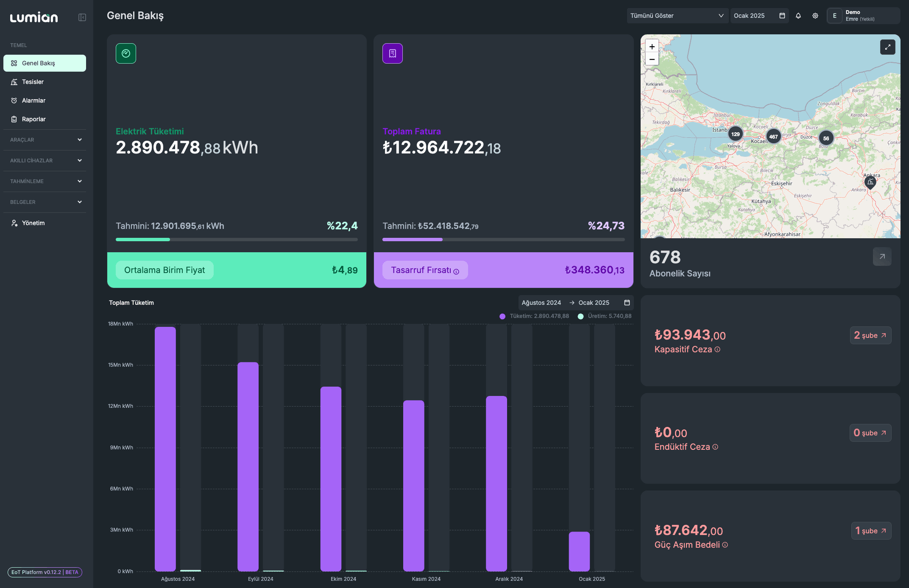Image resolution: width=909 pixels, height=588 pixels.
Task: Zoom out on the map
Action: point(652,59)
